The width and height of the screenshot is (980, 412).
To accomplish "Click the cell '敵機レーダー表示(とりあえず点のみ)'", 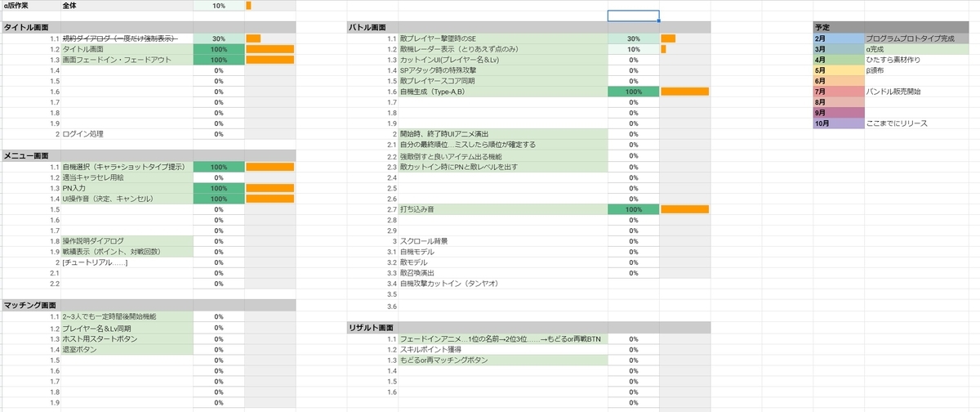I will [503, 49].
